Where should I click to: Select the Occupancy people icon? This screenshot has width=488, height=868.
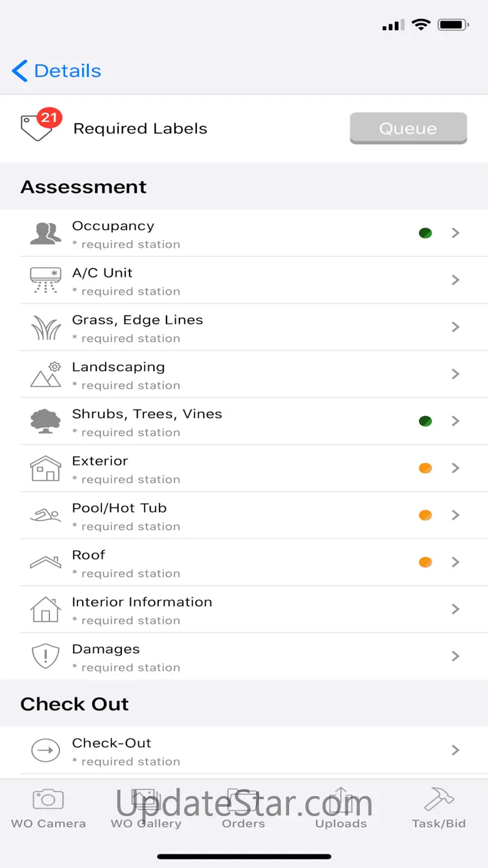pos(46,233)
